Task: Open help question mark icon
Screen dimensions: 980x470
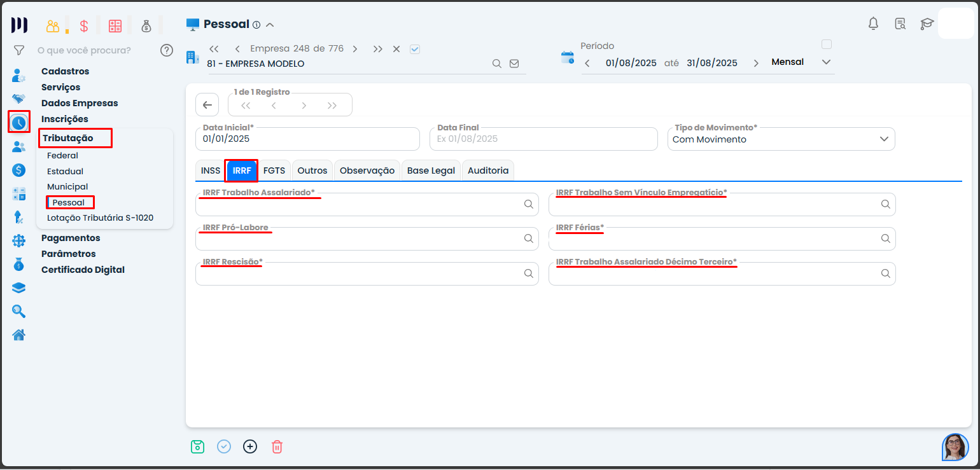Action: 167,50
